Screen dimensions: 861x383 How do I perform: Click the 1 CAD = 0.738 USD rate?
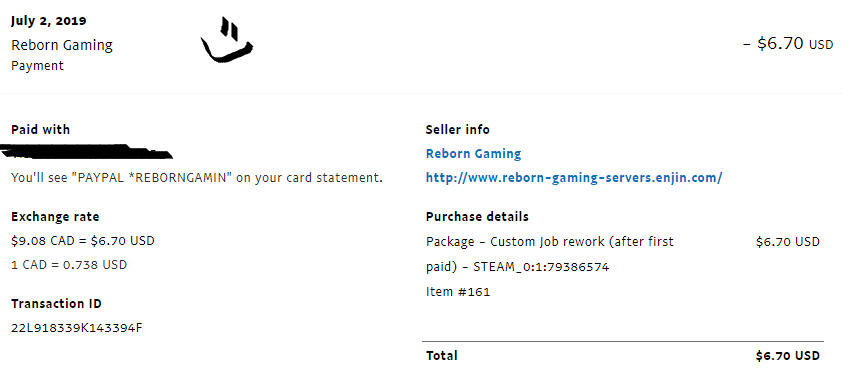point(69,265)
